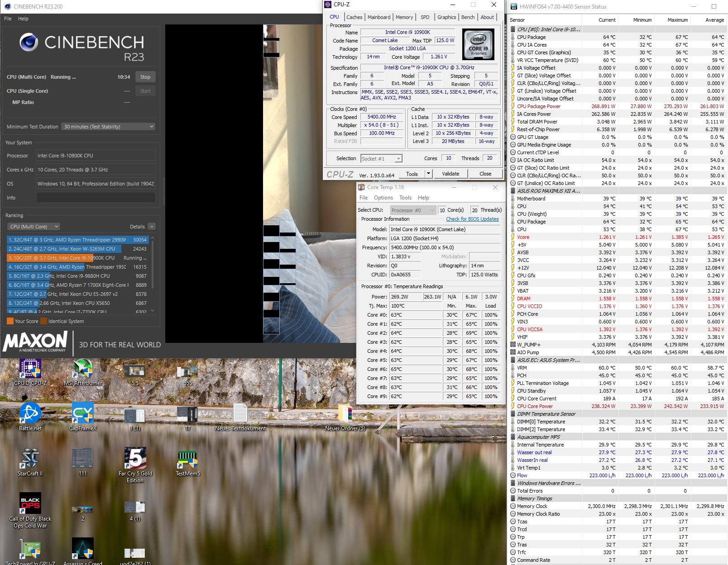Select the Memory Clock Ratio row
This screenshot has width=728, height=565.
[617, 514]
